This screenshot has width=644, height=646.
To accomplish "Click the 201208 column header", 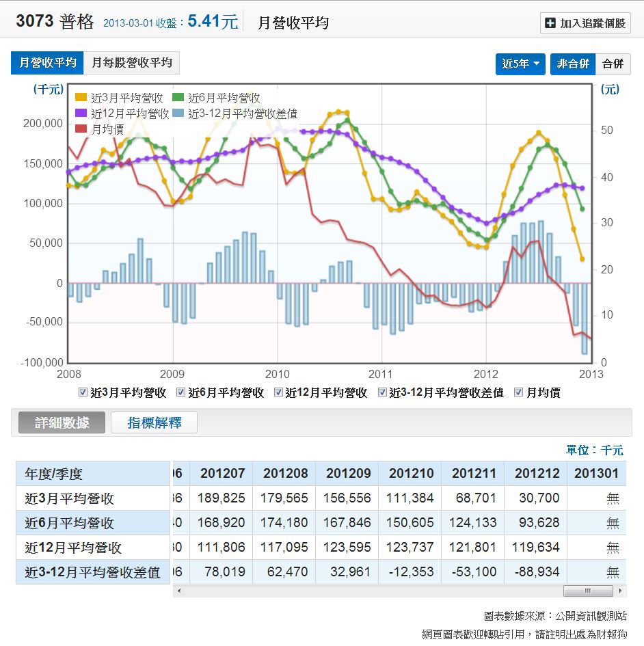I will pyautogui.click(x=286, y=473).
